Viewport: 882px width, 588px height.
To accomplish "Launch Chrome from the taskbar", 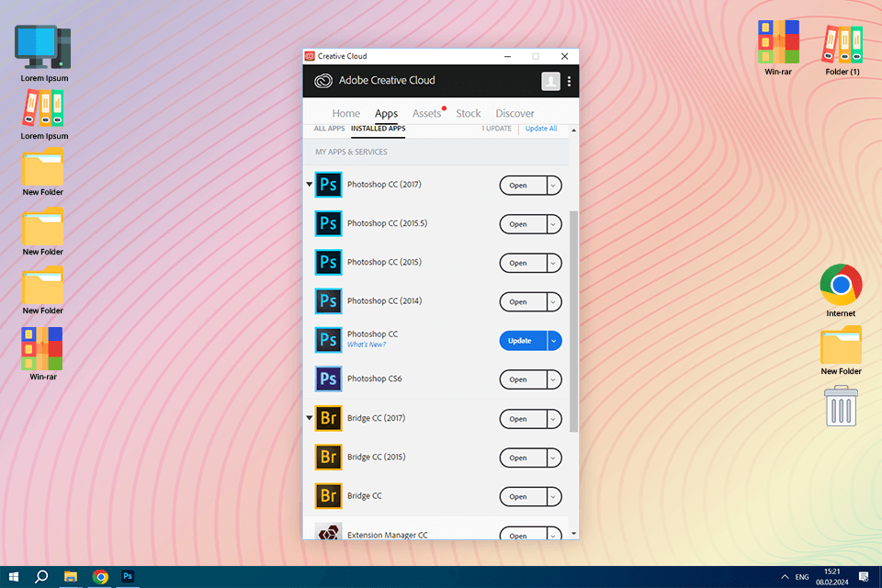I will click(x=100, y=577).
